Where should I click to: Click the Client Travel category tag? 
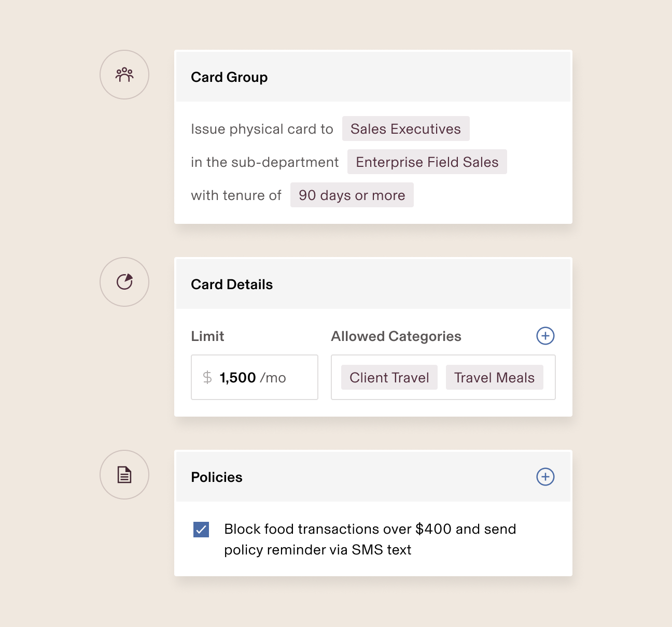pos(389,377)
